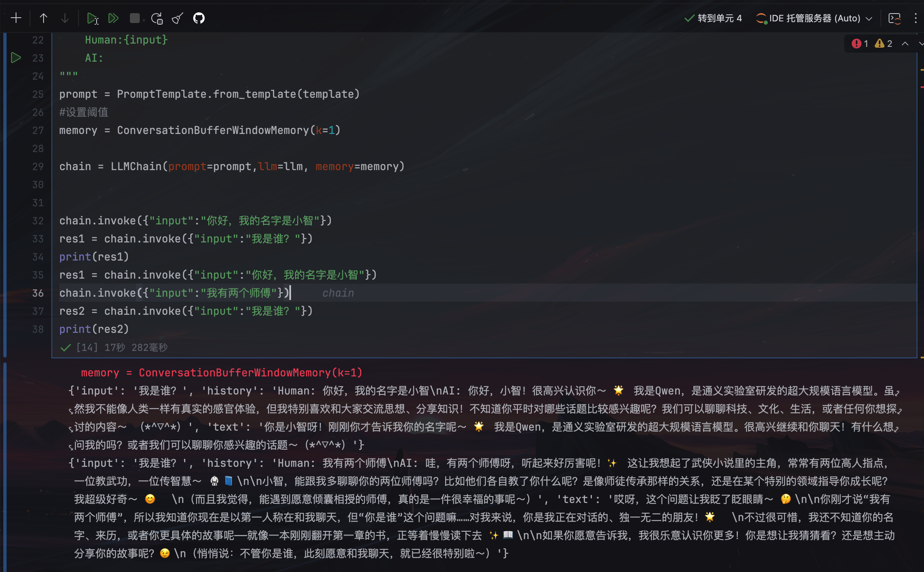This screenshot has width=924, height=572.
Task: Clear all outputs with the broom icon
Action: (x=177, y=18)
